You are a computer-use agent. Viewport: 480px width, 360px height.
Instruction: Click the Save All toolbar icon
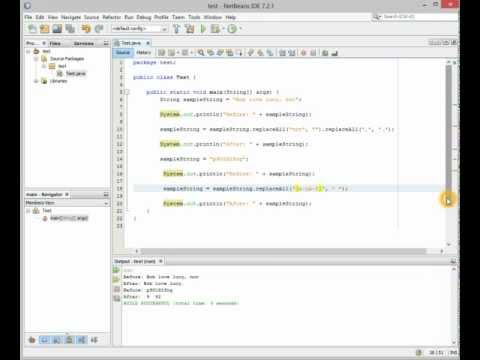(70, 29)
